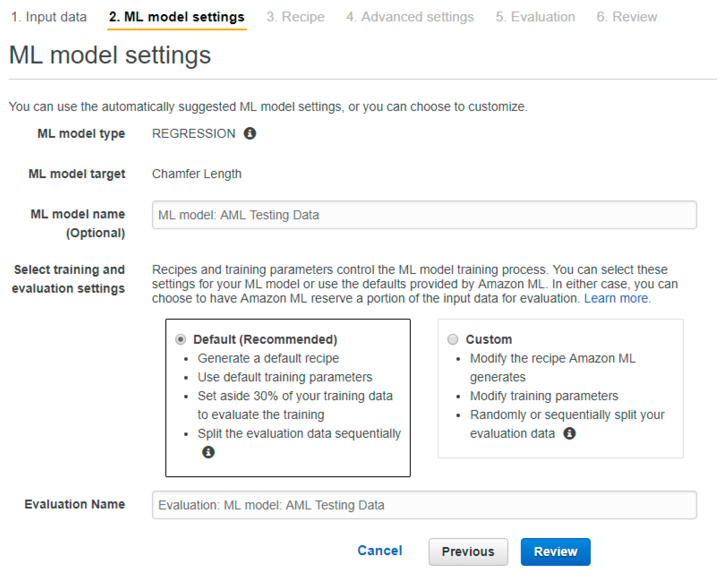Open ML model settings step tab
The image size is (728, 575).
[176, 17]
